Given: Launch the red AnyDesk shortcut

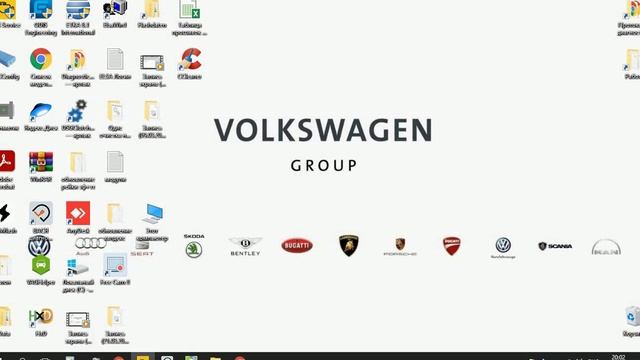Looking at the screenshot, I should pos(78,213).
